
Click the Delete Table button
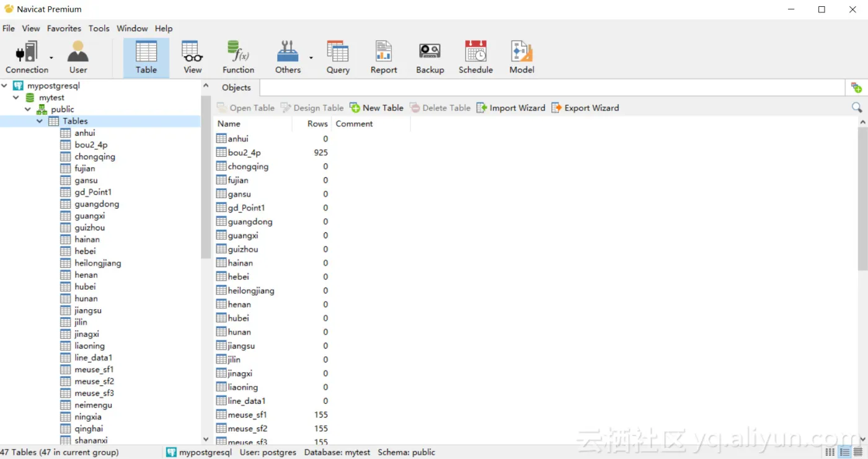440,108
